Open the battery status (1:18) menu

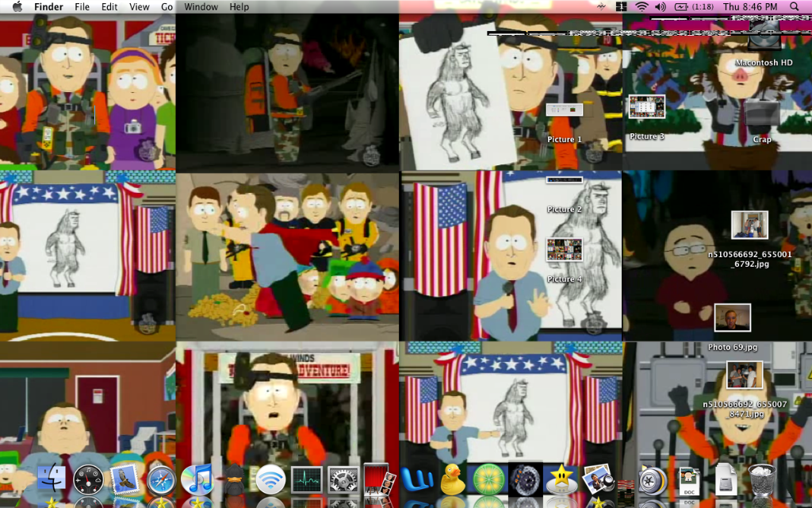[694, 6]
